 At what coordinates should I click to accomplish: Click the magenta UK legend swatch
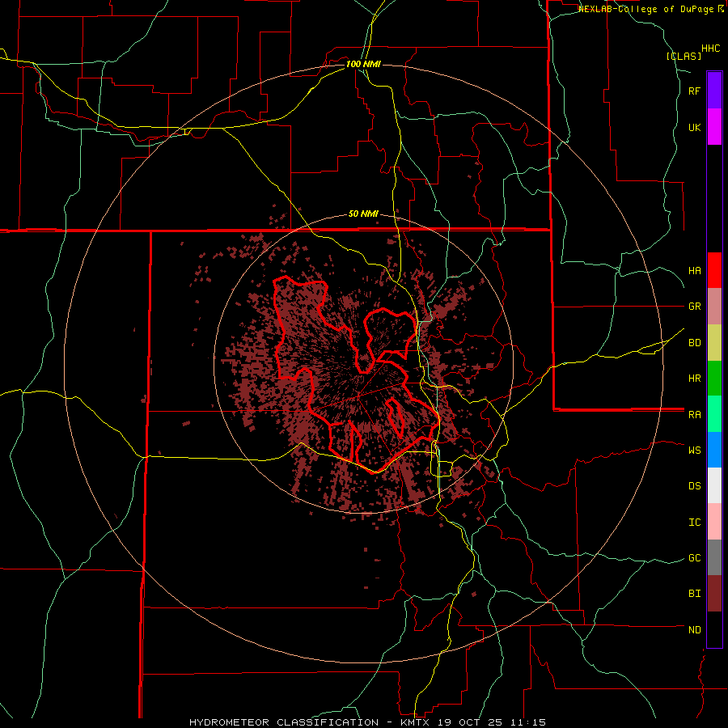(714, 127)
